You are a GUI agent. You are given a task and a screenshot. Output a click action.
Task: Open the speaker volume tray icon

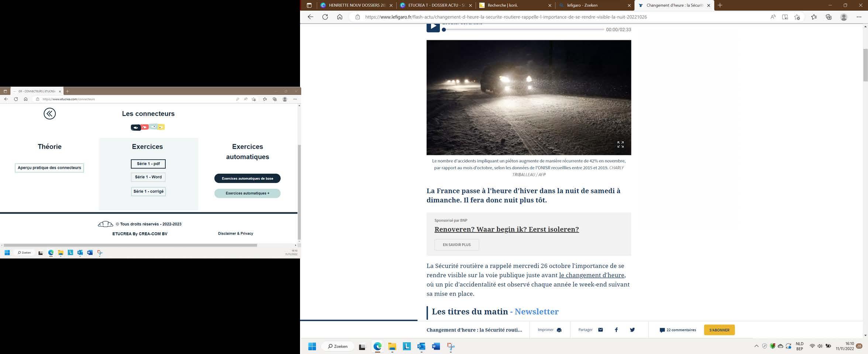(x=820, y=346)
